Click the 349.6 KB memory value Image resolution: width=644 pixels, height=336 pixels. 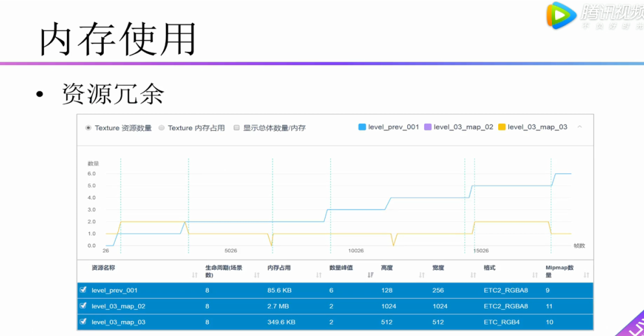281,322
